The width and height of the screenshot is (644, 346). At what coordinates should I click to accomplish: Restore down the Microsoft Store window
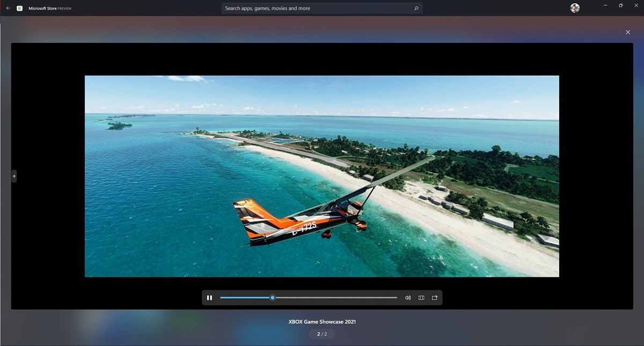[620, 5]
